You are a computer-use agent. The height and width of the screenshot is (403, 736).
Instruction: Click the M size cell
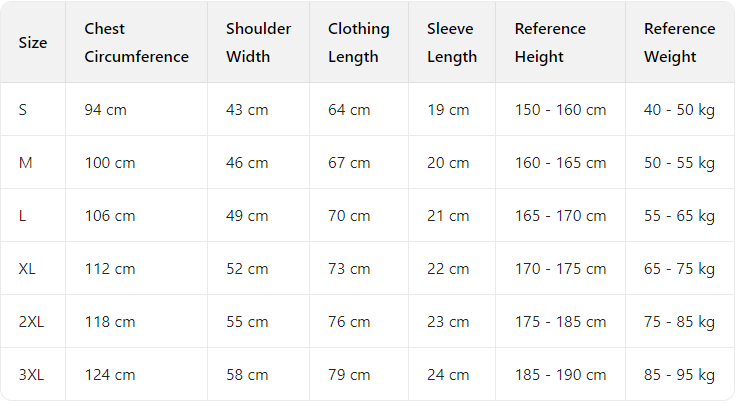[x=26, y=163]
